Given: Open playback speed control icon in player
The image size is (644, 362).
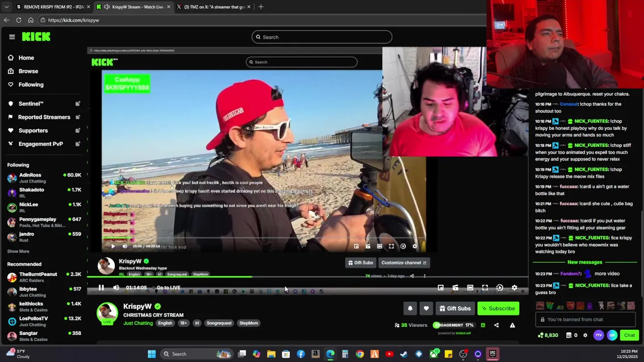Looking at the screenshot, I should 500,288.
